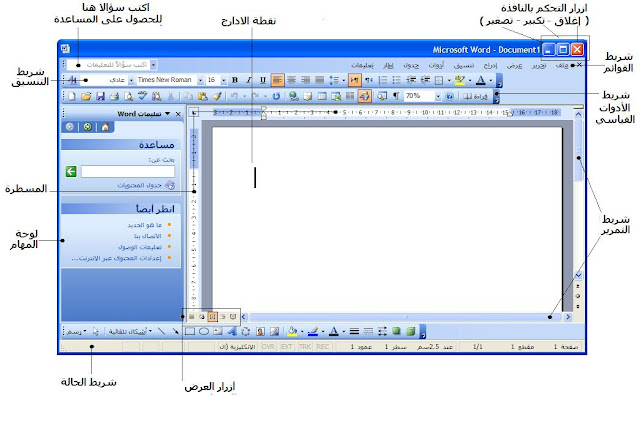Paste from the clipboard

tap(202, 96)
